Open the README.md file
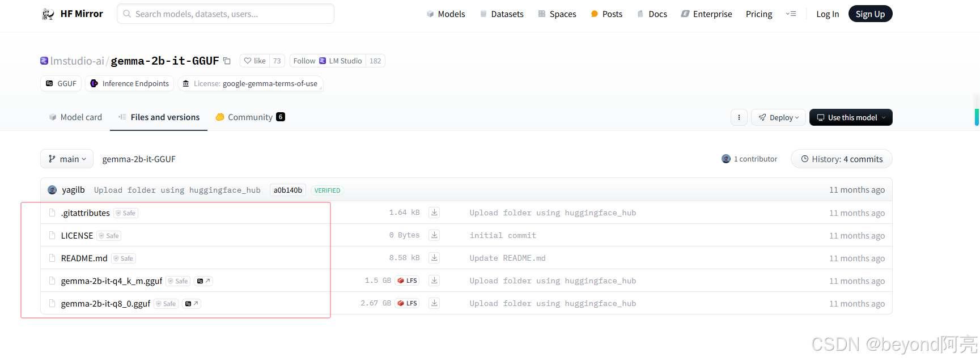The image size is (980, 361). tap(84, 258)
